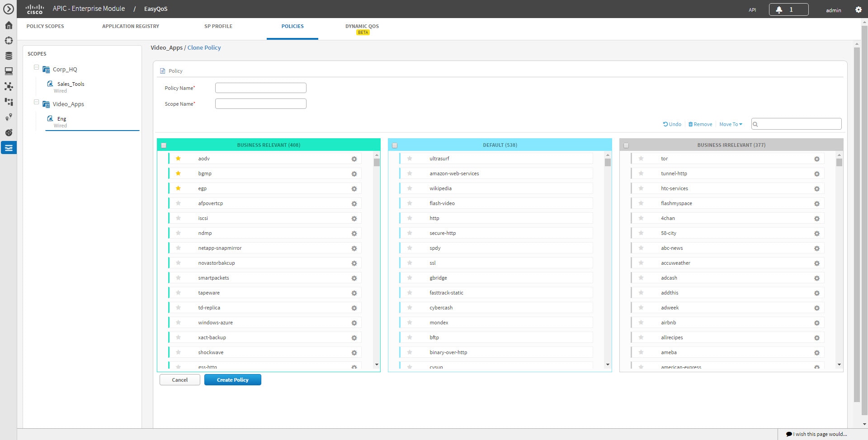The height and width of the screenshot is (440, 868).
Task: Open the Move To dropdown
Action: tap(731, 124)
